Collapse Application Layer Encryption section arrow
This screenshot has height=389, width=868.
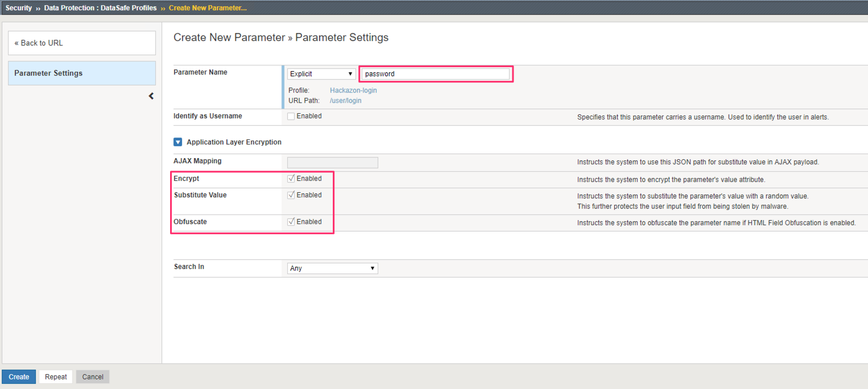(177, 142)
